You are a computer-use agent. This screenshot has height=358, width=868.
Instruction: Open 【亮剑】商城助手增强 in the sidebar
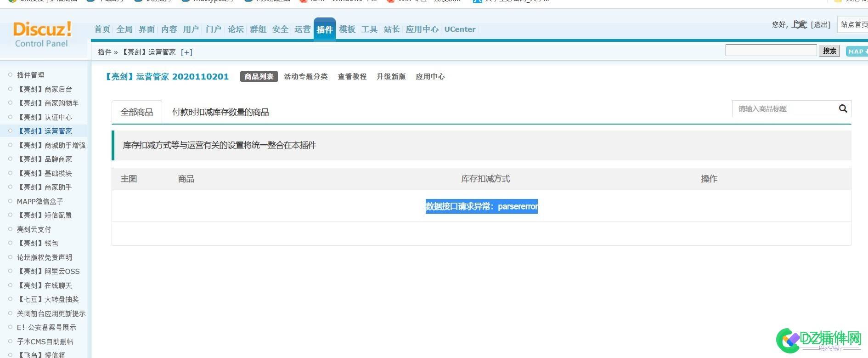coord(51,145)
